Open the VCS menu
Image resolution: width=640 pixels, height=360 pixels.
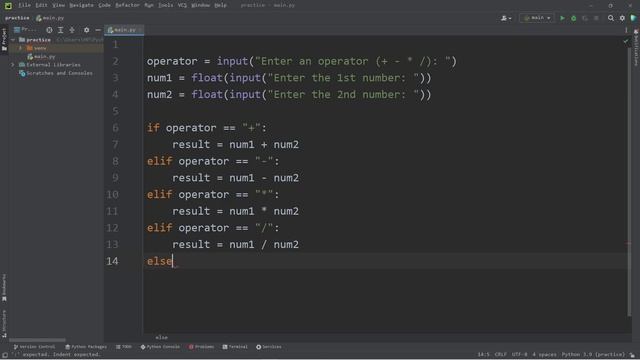click(x=182, y=5)
